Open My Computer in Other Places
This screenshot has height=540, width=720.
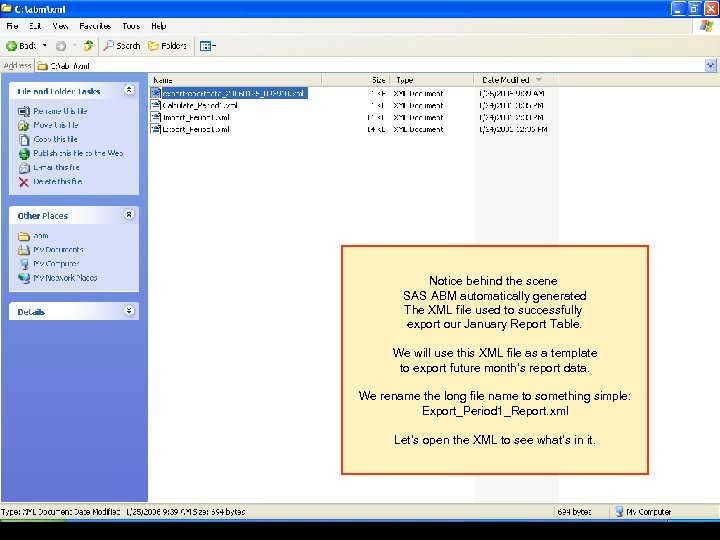click(56, 264)
